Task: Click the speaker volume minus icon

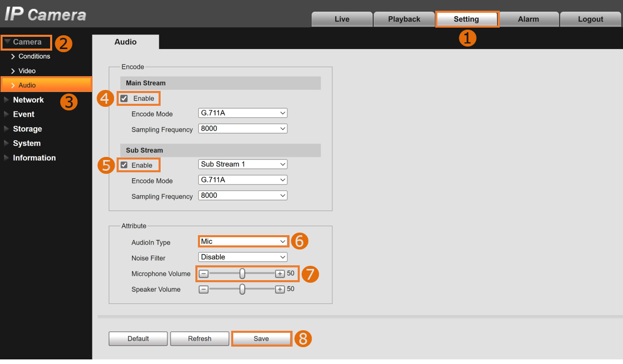Action: point(204,289)
